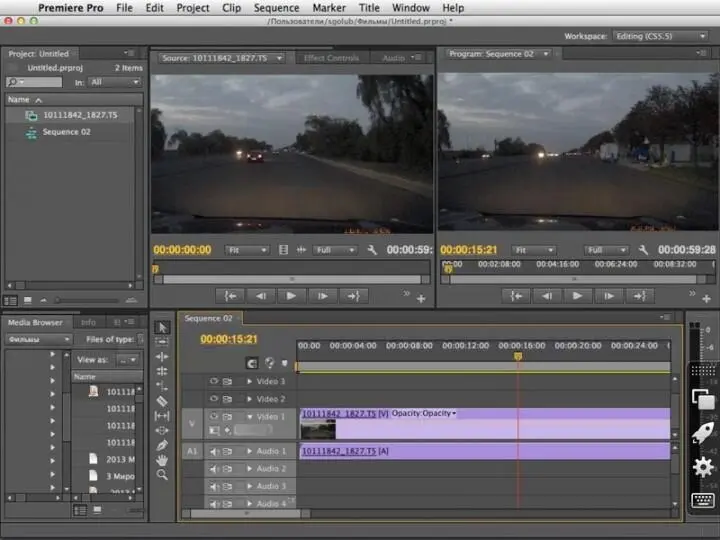Click the keyboard icon on right sidebar
The height and width of the screenshot is (540, 720).
pos(703,500)
